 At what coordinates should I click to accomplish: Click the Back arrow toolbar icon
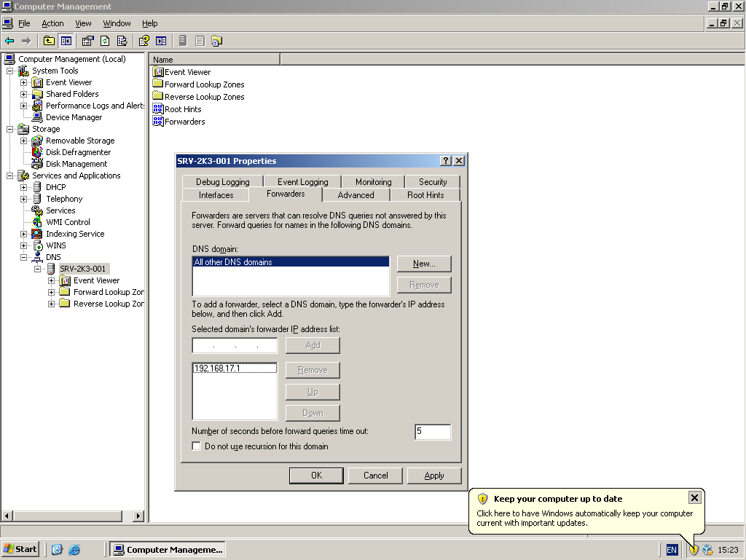click(9, 41)
